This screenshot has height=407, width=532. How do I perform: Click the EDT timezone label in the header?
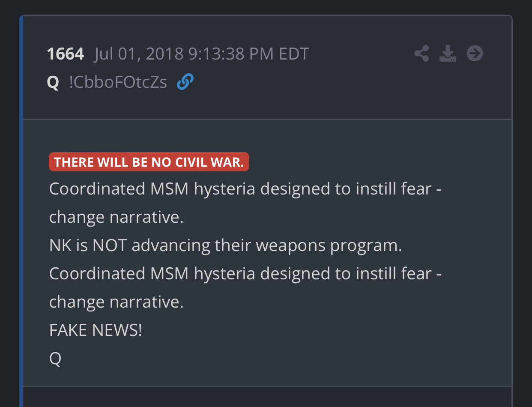(294, 54)
